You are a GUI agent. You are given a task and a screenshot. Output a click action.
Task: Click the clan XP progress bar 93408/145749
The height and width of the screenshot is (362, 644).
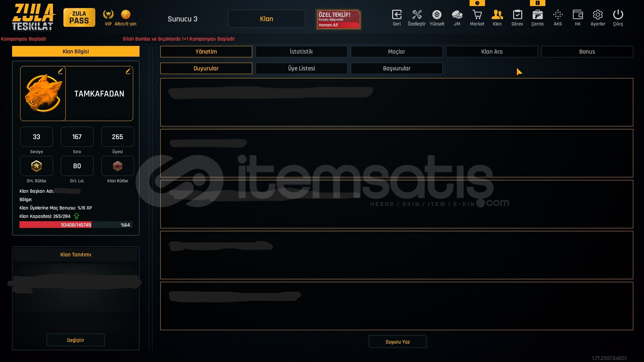point(76,225)
